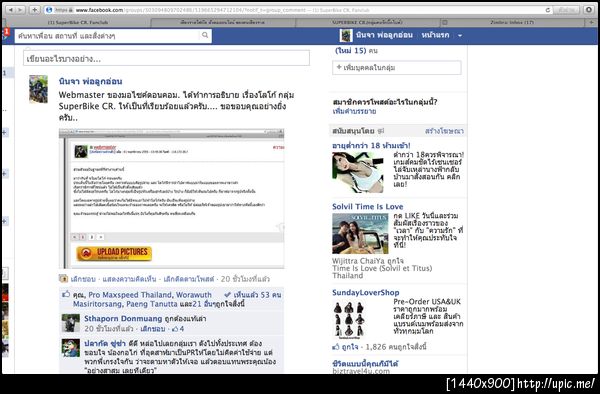
Task: Click profile thumbnail in blue header bar
Action: 346,36
